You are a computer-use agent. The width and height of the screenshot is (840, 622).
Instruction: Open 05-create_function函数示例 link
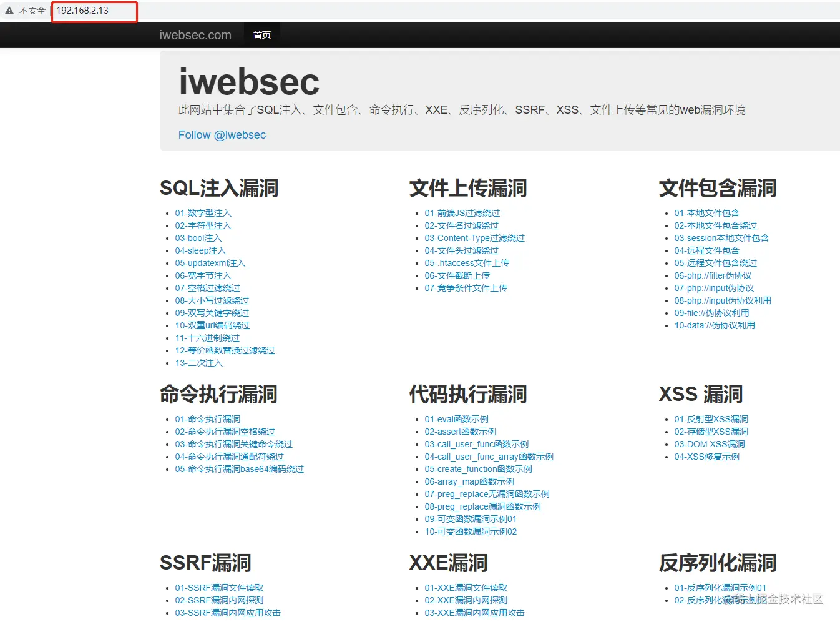(x=479, y=469)
